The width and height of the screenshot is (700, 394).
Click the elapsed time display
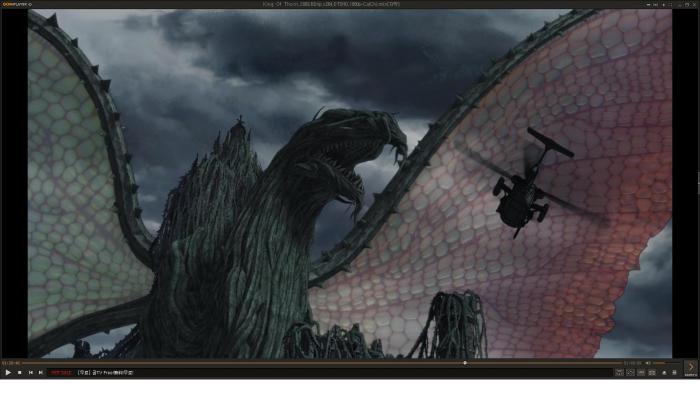[11, 363]
